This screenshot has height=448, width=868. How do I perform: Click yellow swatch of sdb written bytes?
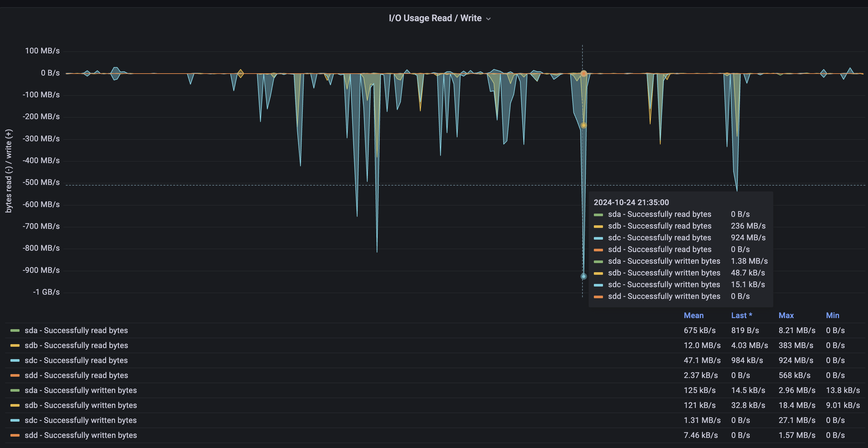(x=15, y=405)
